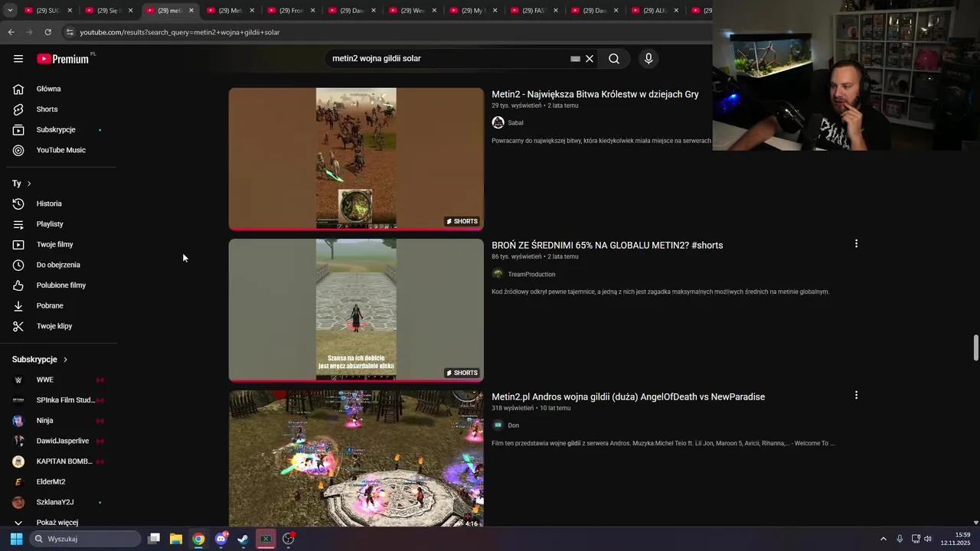Image resolution: width=980 pixels, height=551 pixels.
Task: Open Discord from the taskbar
Action: [221, 539]
